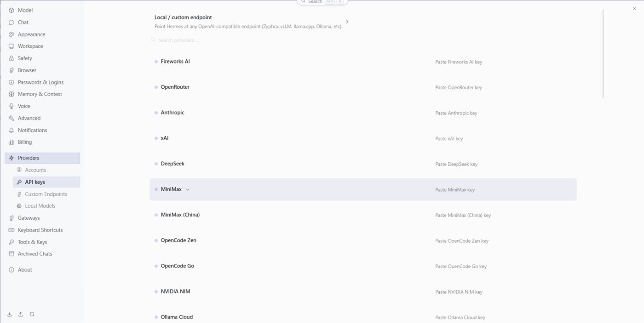
Task: Open Local Models under Providers
Action: (40, 206)
